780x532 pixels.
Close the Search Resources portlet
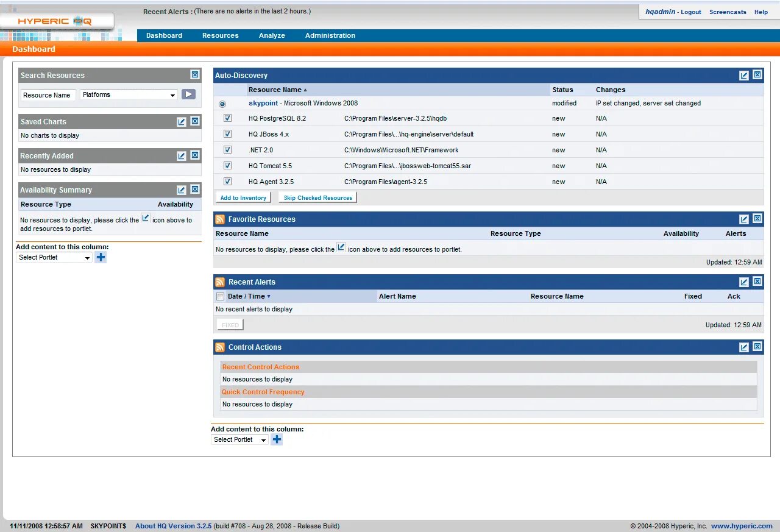point(195,75)
